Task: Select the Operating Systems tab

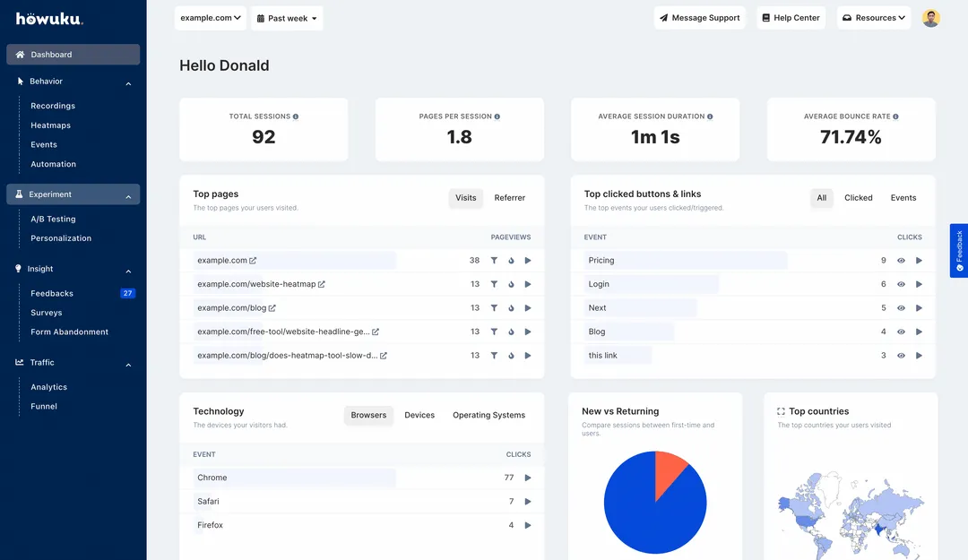Action: click(x=488, y=416)
